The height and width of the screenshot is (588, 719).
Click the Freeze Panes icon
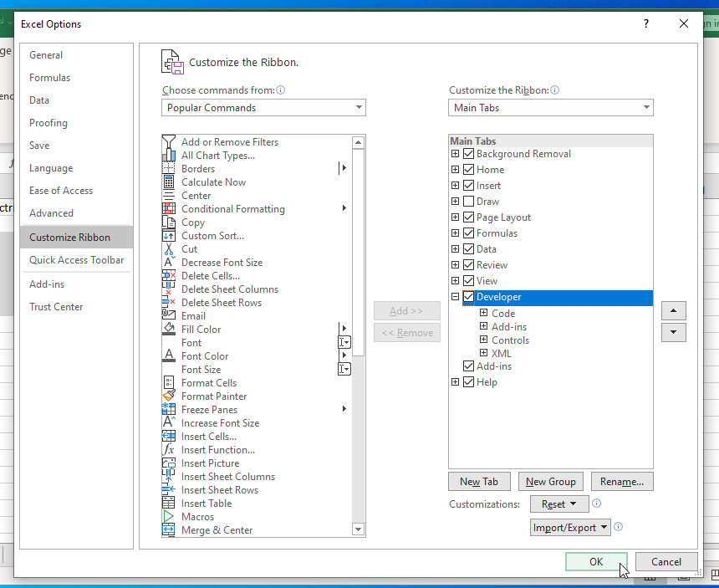click(x=169, y=409)
